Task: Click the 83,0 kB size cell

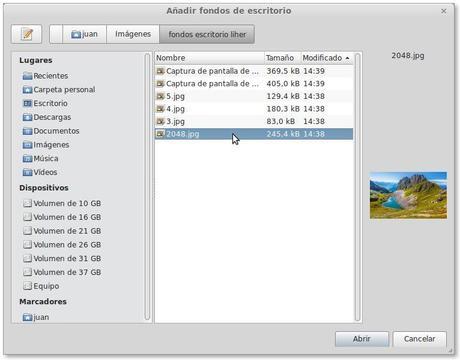Action: click(x=281, y=121)
